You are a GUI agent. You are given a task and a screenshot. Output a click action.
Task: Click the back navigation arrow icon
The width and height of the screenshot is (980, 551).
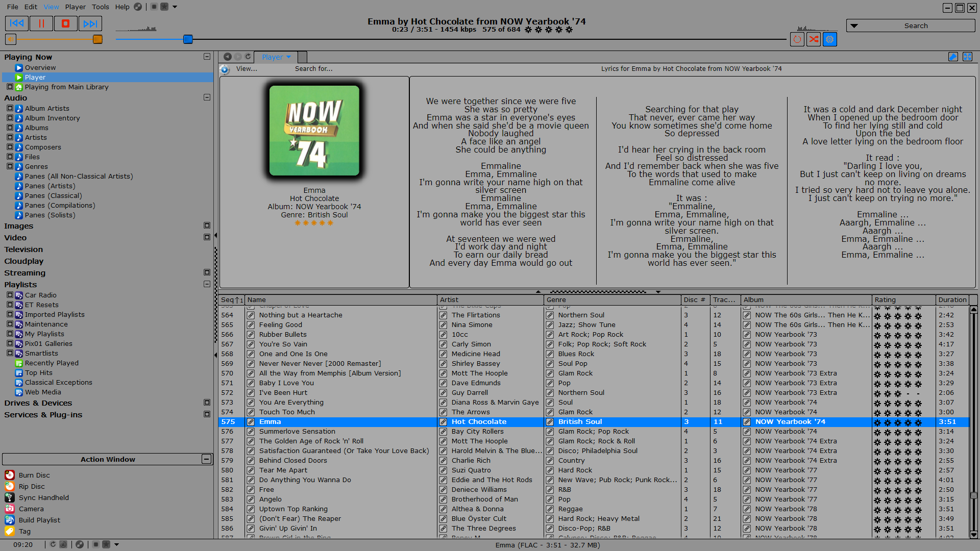point(228,57)
